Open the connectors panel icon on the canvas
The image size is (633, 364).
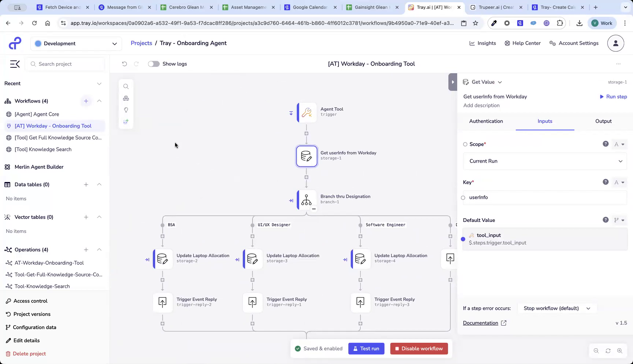pos(126,98)
